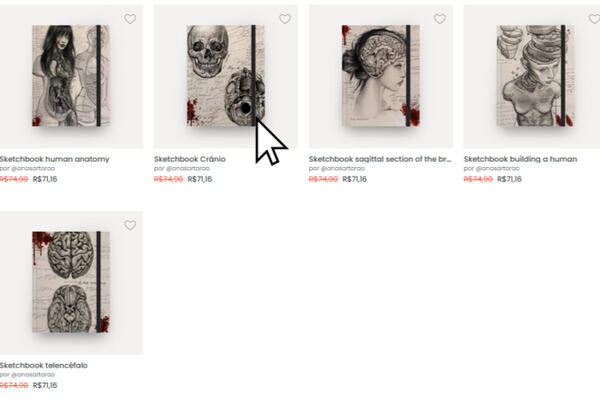
Task: Open the sagittal brain section sketchbook image
Action: tap(381, 76)
